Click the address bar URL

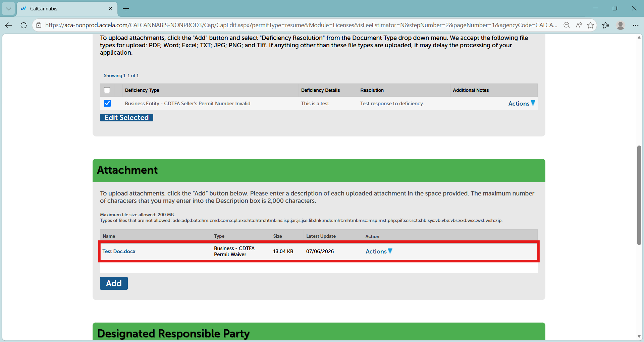coord(301,25)
